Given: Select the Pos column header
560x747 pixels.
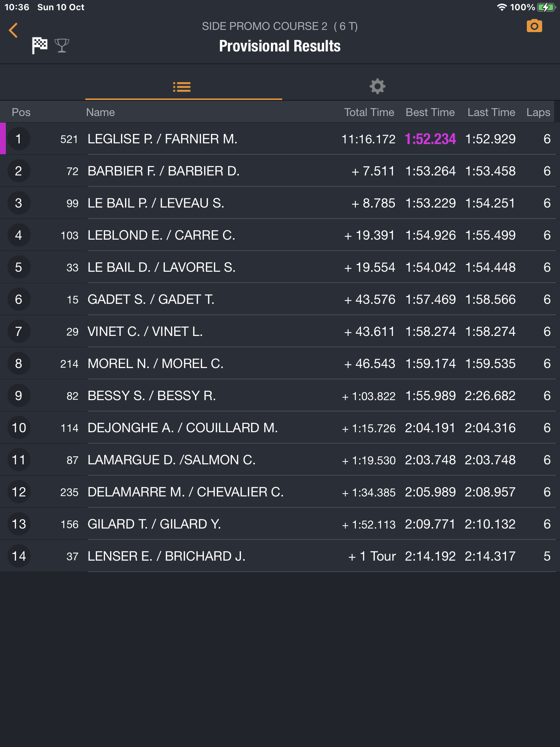Looking at the screenshot, I should (21, 112).
